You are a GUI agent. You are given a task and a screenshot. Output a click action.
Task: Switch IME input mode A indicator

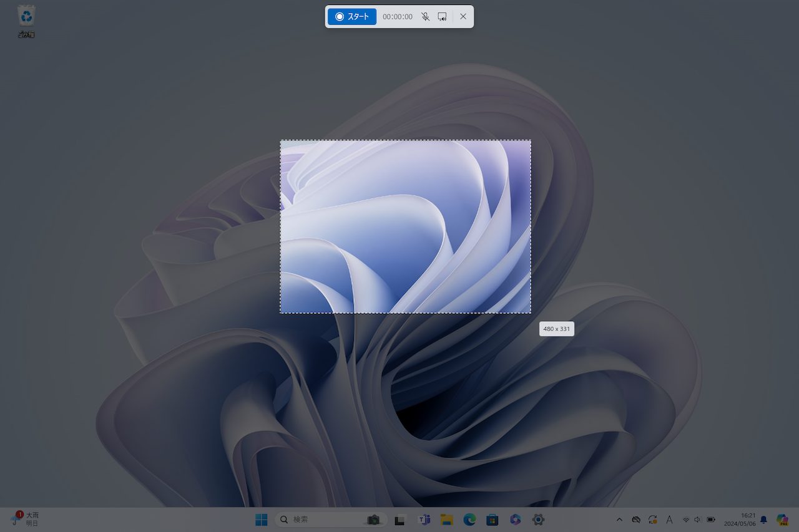click(x=669, y=520)
